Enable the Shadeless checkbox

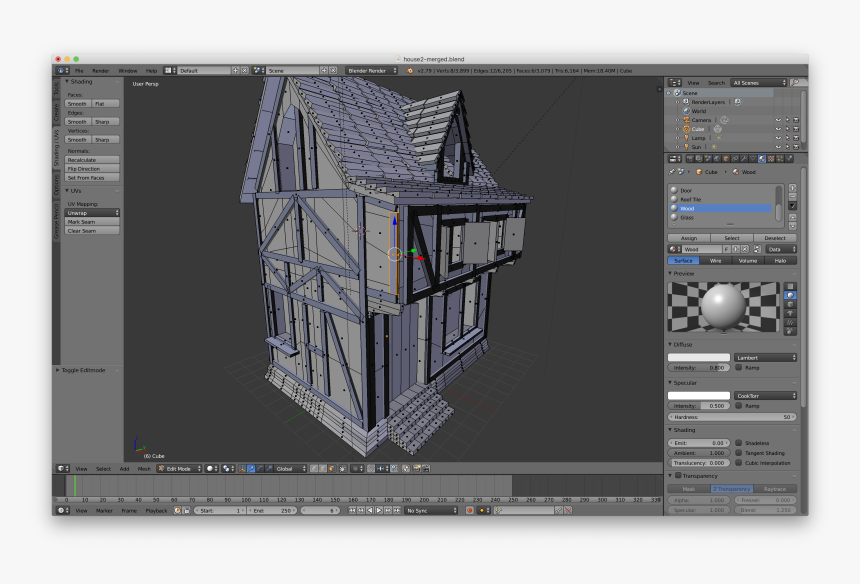[738, 443]
